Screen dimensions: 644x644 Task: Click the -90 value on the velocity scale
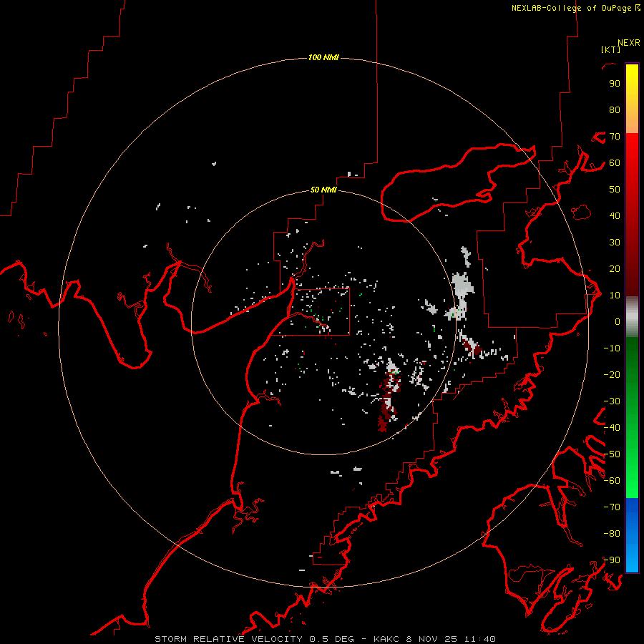pos(612,560)
